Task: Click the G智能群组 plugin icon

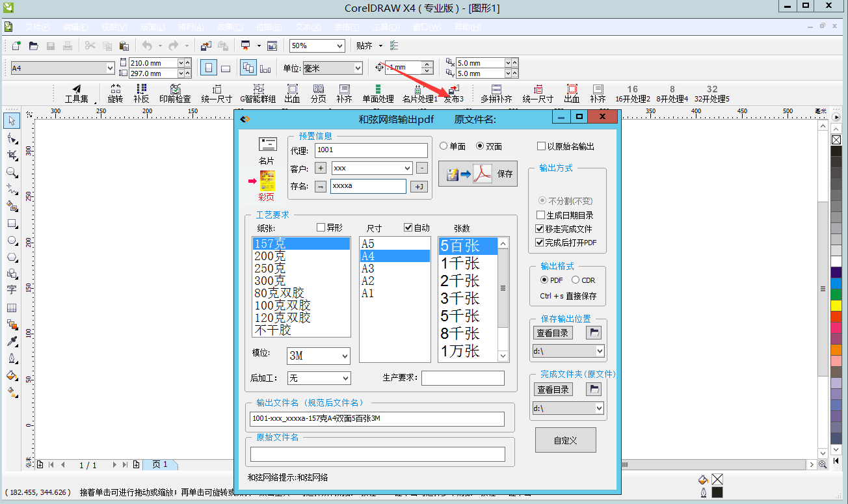Action: click(258, 94)
